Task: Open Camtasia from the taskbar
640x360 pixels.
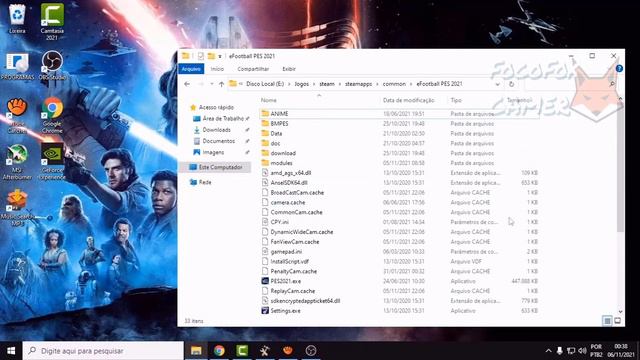Action: tap(242, 351)
